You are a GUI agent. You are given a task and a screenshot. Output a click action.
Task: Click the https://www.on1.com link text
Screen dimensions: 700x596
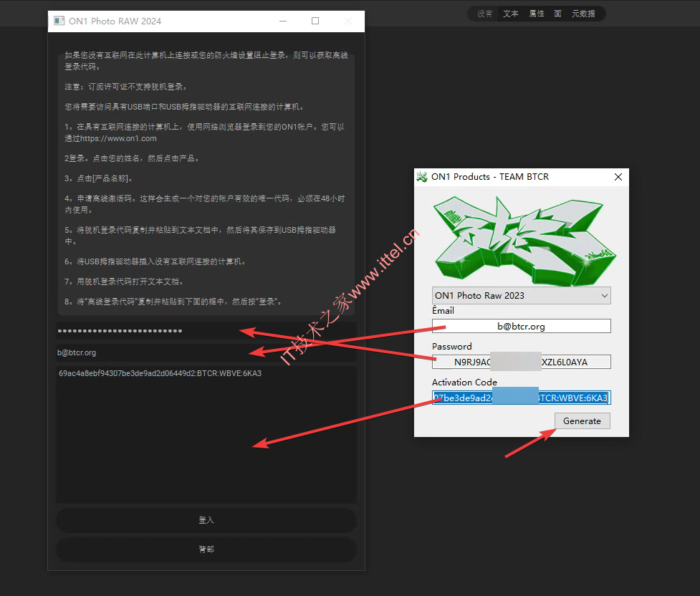click(119, 138)
